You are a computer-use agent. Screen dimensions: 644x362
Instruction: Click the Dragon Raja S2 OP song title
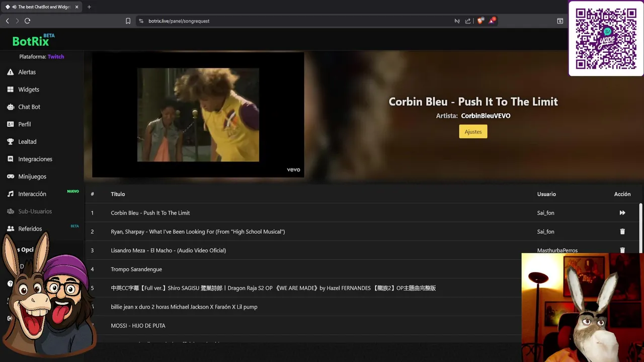click(273, 288)
